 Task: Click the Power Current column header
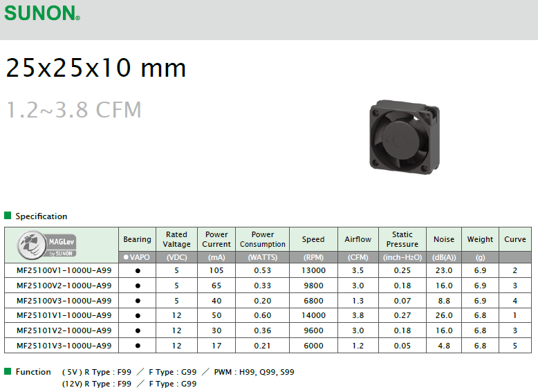[216, 239]
